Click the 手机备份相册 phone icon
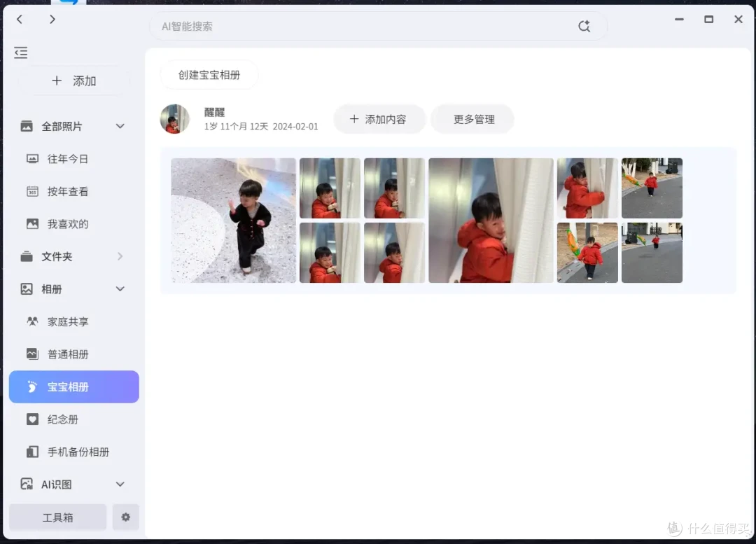 pos(32,452)
